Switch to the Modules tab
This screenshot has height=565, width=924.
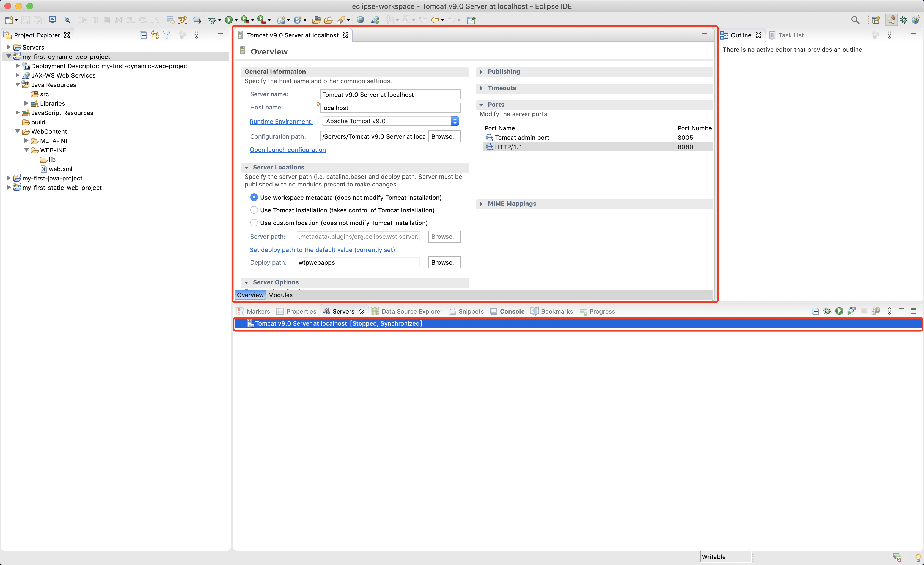280,295
